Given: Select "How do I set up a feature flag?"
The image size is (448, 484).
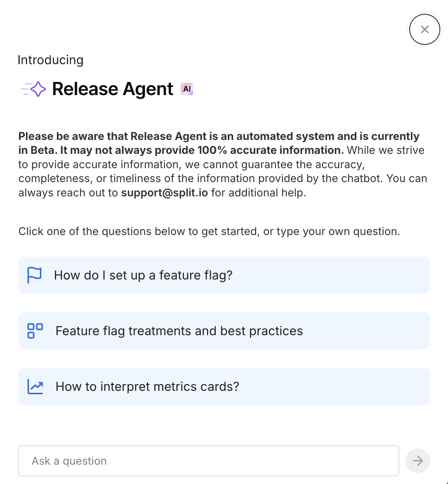Looking at the screenshot, I should tap(143, 275).
